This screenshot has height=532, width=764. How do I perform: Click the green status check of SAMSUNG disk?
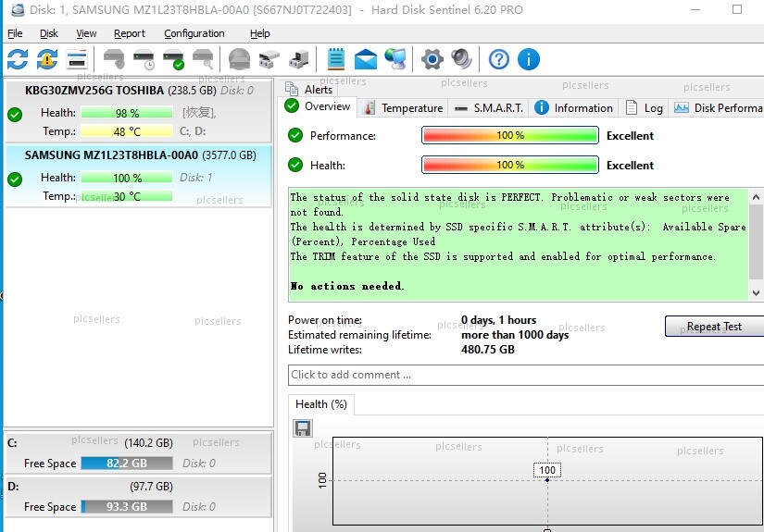(15, 179)
